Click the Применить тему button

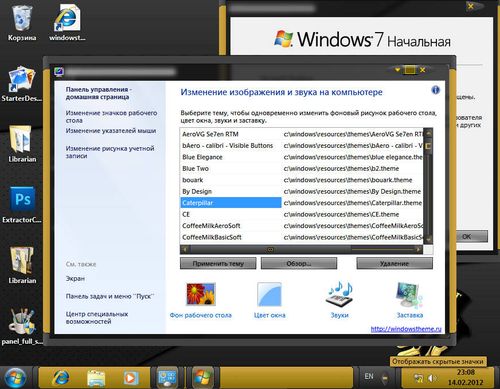(x=218, y=263)
